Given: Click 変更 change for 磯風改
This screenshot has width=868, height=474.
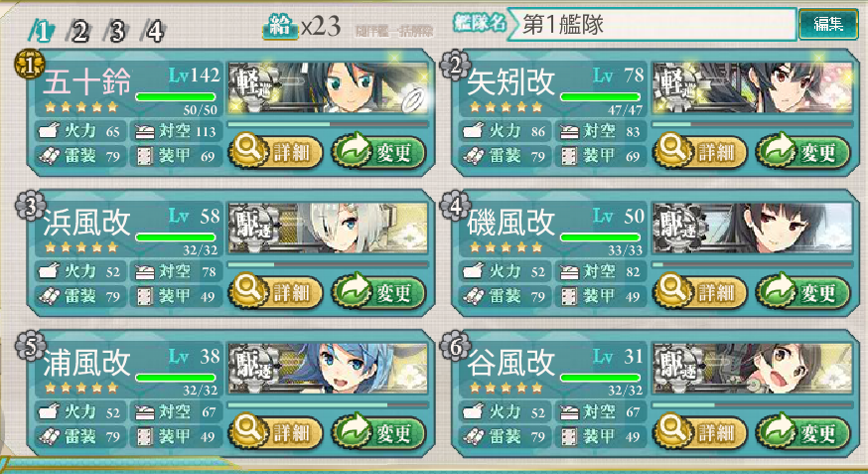Looking at the screenshot, I should click(x=802, y=292).
